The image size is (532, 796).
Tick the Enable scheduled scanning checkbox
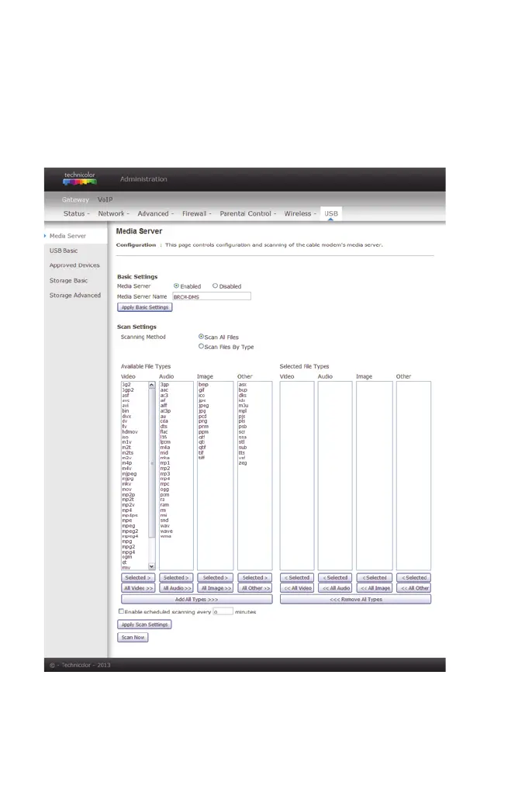coord(121,611)
